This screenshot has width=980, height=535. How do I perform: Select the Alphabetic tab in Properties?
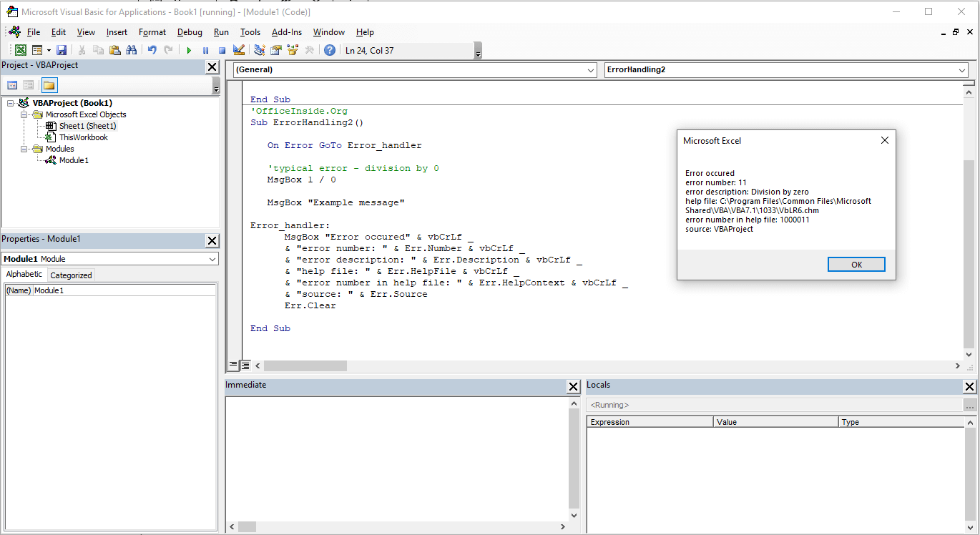tap(24, 274)
